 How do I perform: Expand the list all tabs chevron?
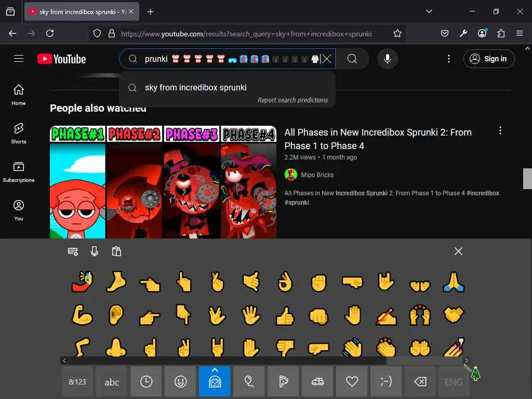pyautogui.click(x=429, y=11)
